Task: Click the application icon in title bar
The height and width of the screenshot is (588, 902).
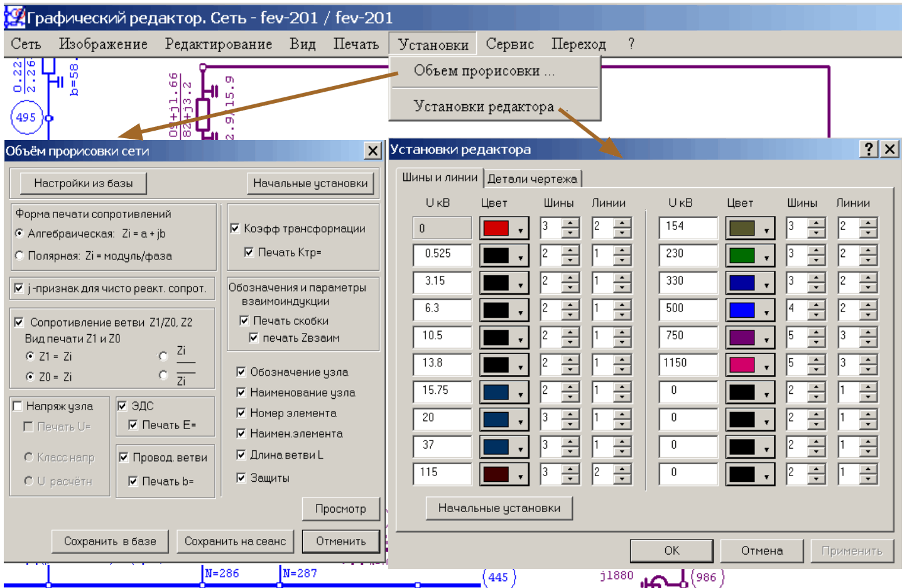Action: [14, 18]
